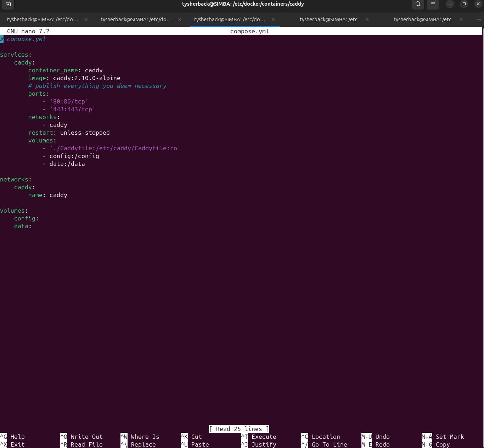Click the 'M-E Redo' shortcut
The height and width of the screenshot is (448, 484).
376,444
